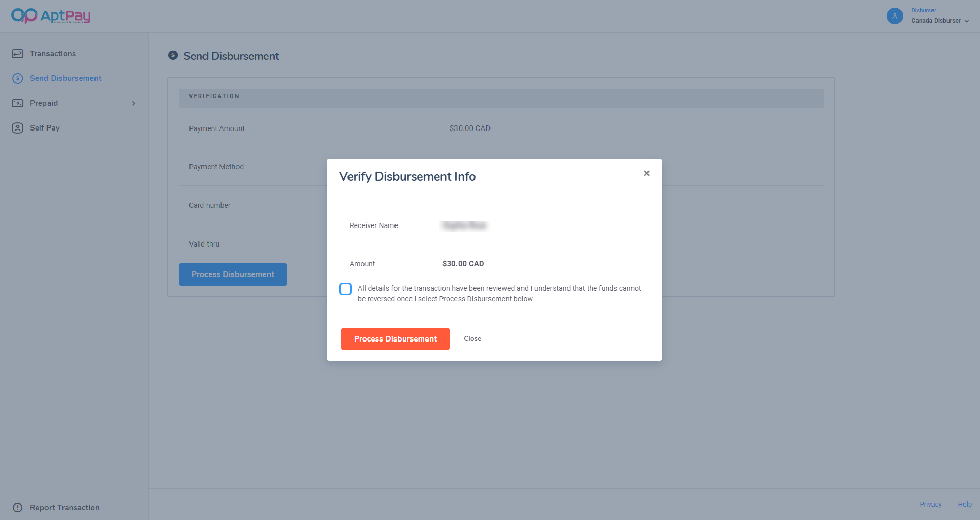Open the Canada Disburser account dropdown

[x=940, y=21]
